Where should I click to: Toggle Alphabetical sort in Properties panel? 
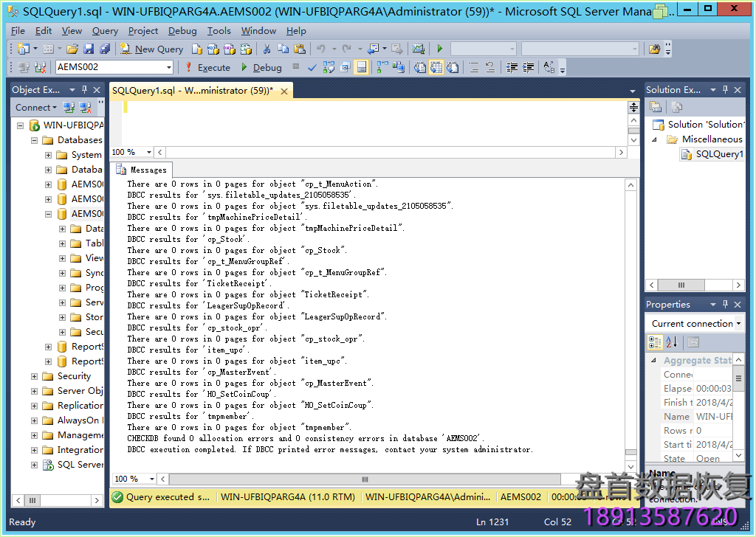pos(672,342)
